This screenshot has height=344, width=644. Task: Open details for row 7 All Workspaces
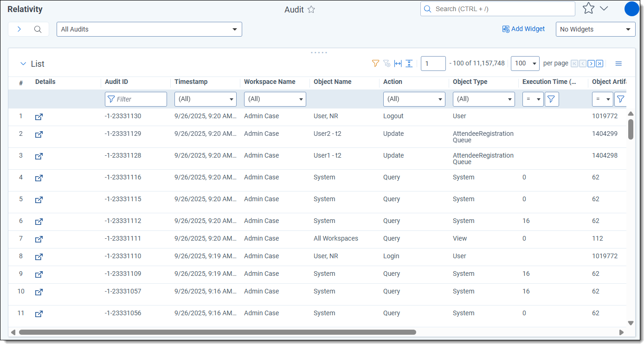[x=39, y=239]
